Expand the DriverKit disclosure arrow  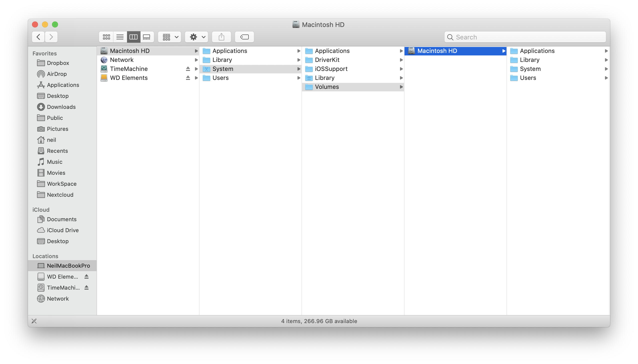401,60
